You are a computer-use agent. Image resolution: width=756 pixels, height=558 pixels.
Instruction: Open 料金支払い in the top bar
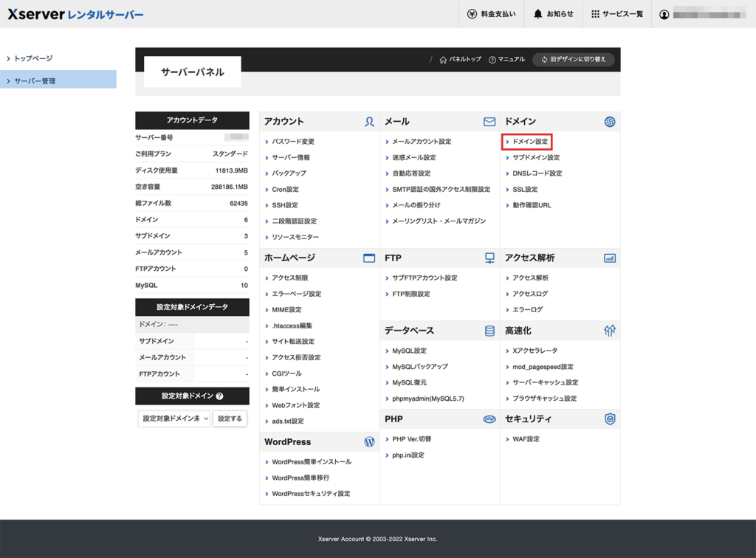[x=492, y=14]
